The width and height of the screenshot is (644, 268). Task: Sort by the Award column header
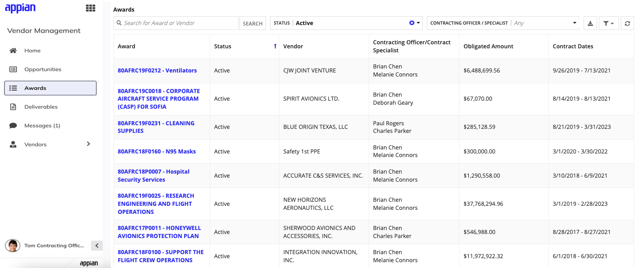(126, 47)
